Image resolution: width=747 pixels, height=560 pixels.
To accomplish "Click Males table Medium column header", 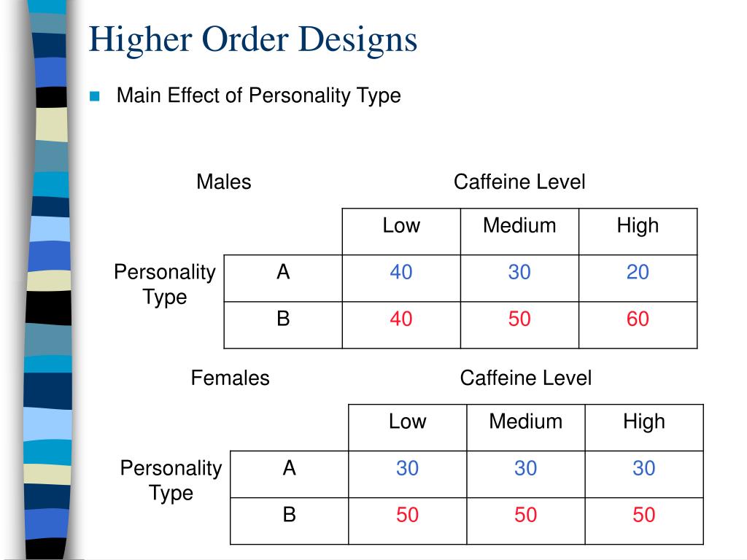I will [519, 231].
